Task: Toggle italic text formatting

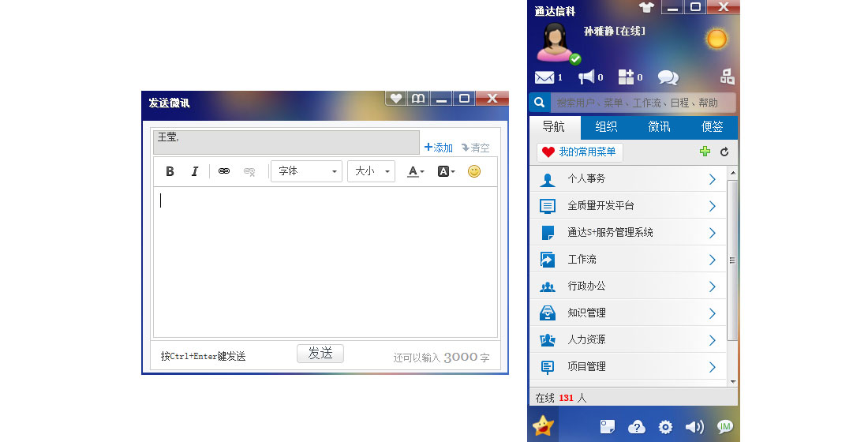Action: click(194, 171)
